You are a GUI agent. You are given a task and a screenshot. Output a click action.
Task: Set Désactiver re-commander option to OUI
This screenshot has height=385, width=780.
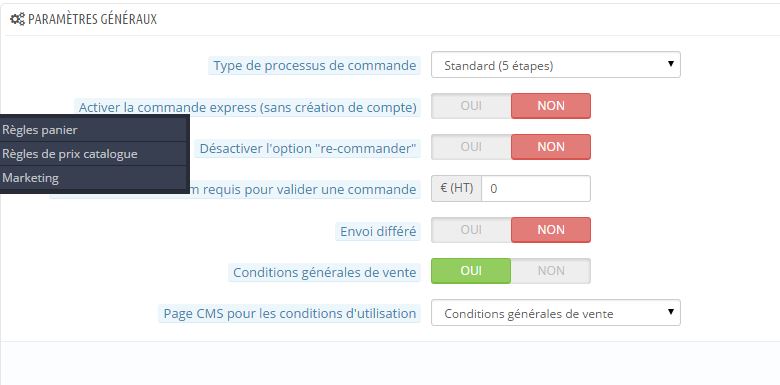click(x=471, y=147)
